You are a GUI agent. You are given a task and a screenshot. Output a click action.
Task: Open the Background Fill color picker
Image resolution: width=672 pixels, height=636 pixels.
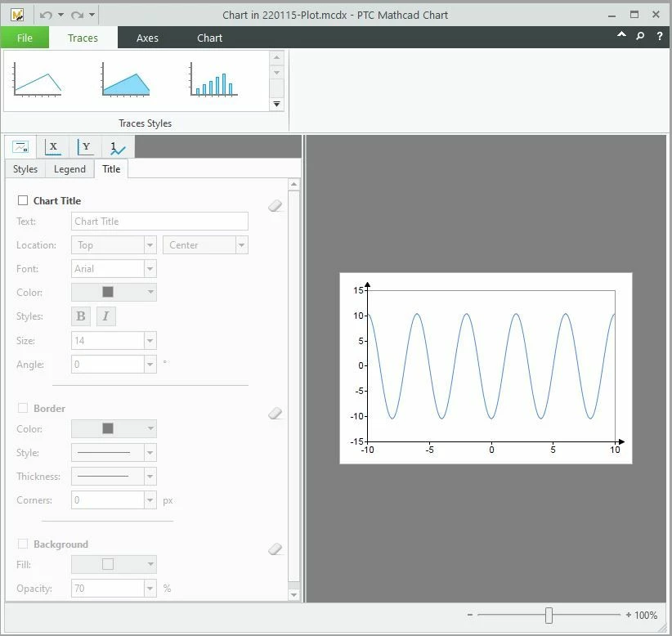click(114, 564)
